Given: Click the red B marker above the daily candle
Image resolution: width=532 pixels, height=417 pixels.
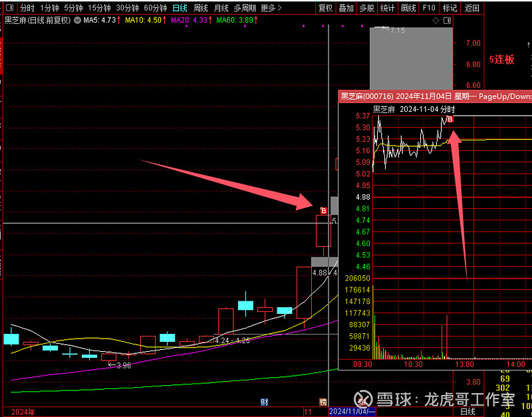Looking at the screenshot, I should pyautogui.click(x=324, y=211).
